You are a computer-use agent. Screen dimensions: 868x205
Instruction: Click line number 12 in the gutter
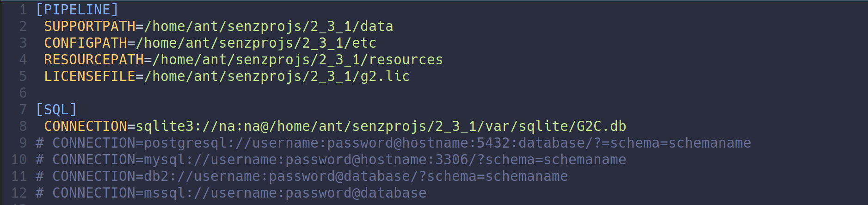click(19, 193)
